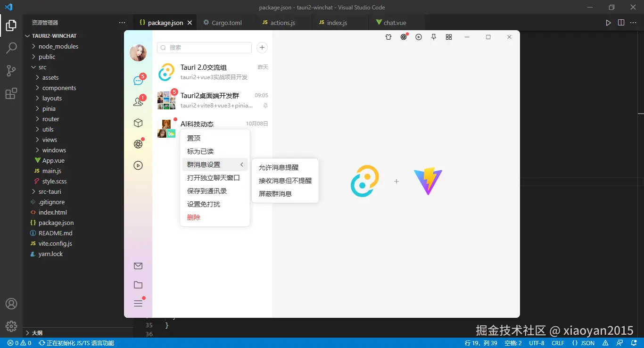Open the hamburger menu icon in chat sidebar
The width and height of the screenshot is (644, 348).
pos(138,304)
